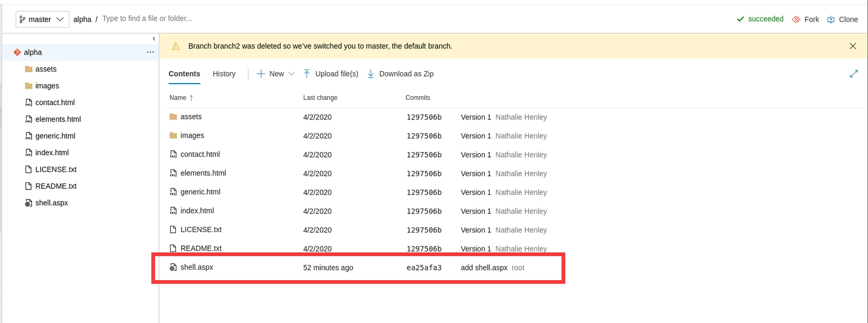Open shell.aspx in contents list
Screen dimensions: 868x323
click(196, 267)
